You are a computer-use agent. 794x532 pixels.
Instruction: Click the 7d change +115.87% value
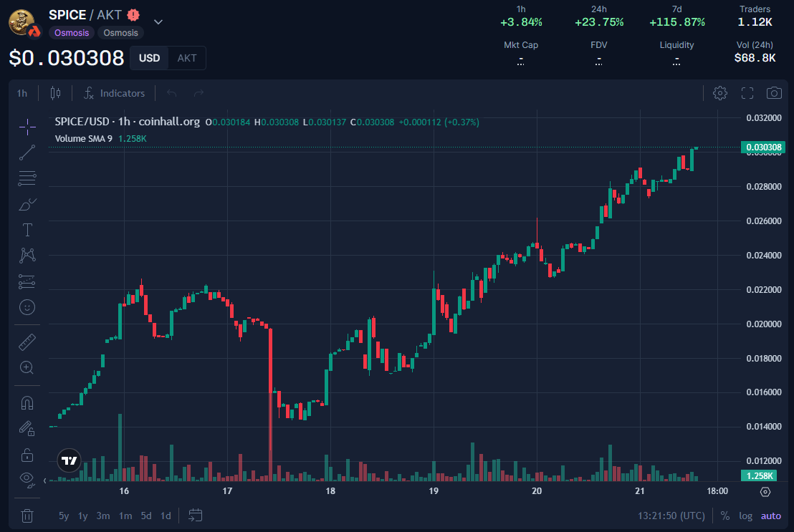677,22
